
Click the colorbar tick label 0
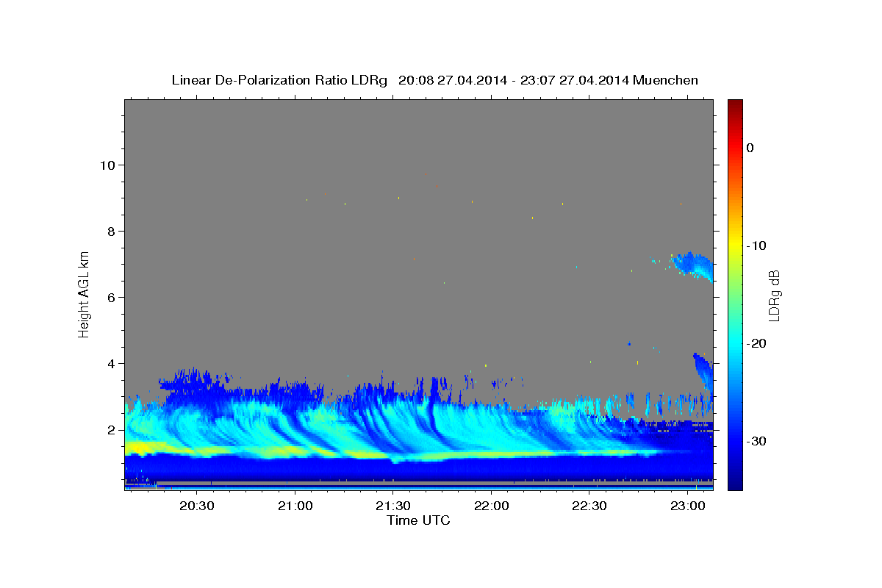click(750, 148)
